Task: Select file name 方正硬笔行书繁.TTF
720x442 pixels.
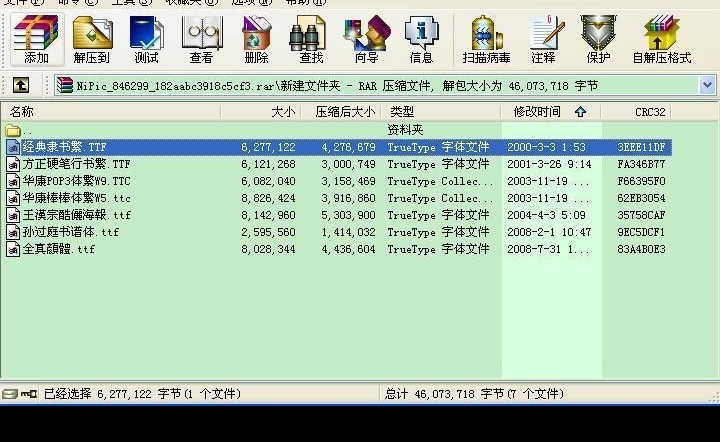Action: click(77, 164)
